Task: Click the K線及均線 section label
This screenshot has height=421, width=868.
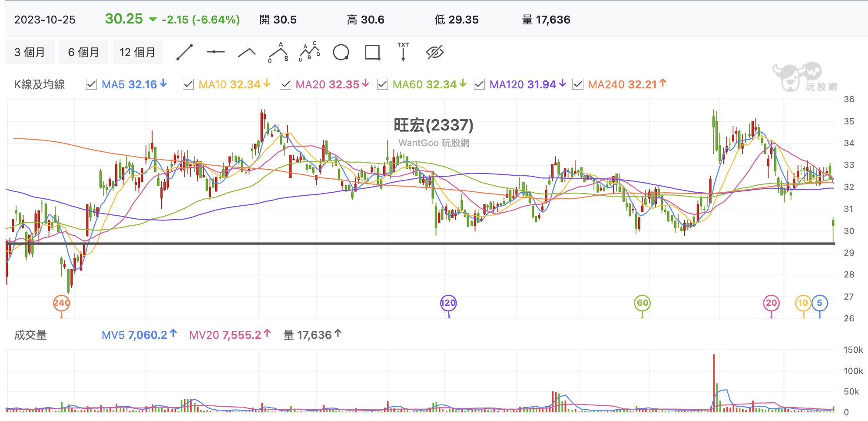Action: [x=40, y=84]
